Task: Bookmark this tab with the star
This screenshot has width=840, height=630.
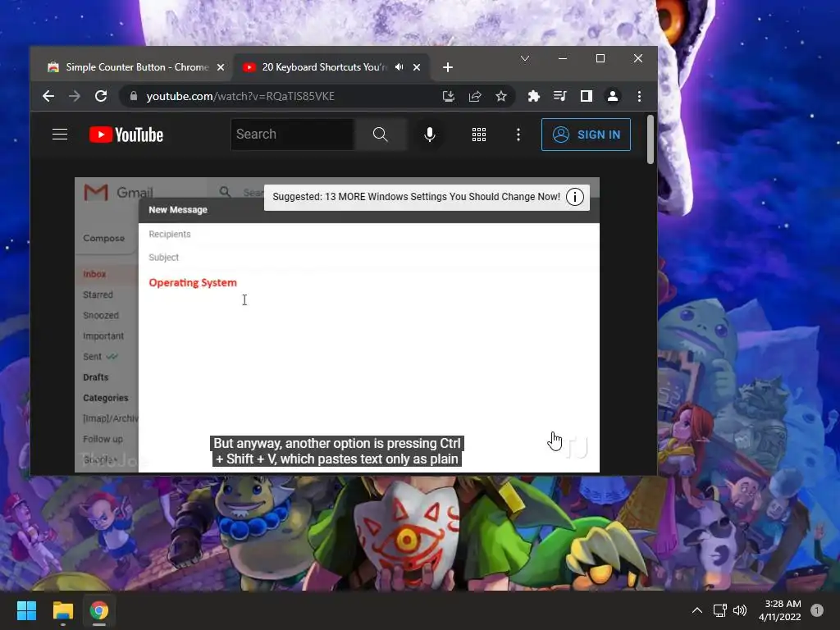Action: (501, 96)
